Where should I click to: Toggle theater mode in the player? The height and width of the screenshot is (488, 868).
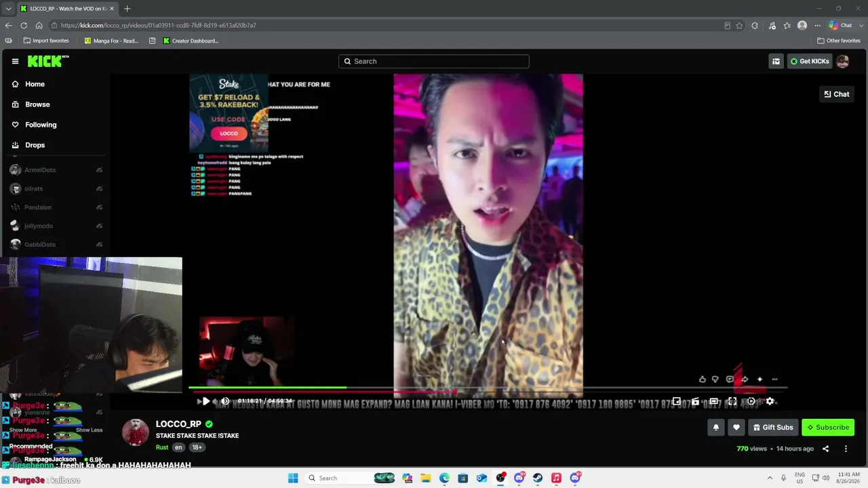(714, 401)
